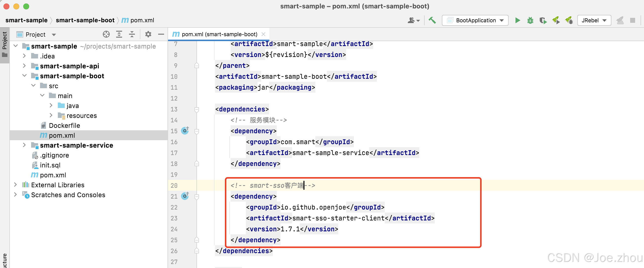Run with Coverage shield icon
The height and width of the screenshot is (268, 644).
[543, 20]
